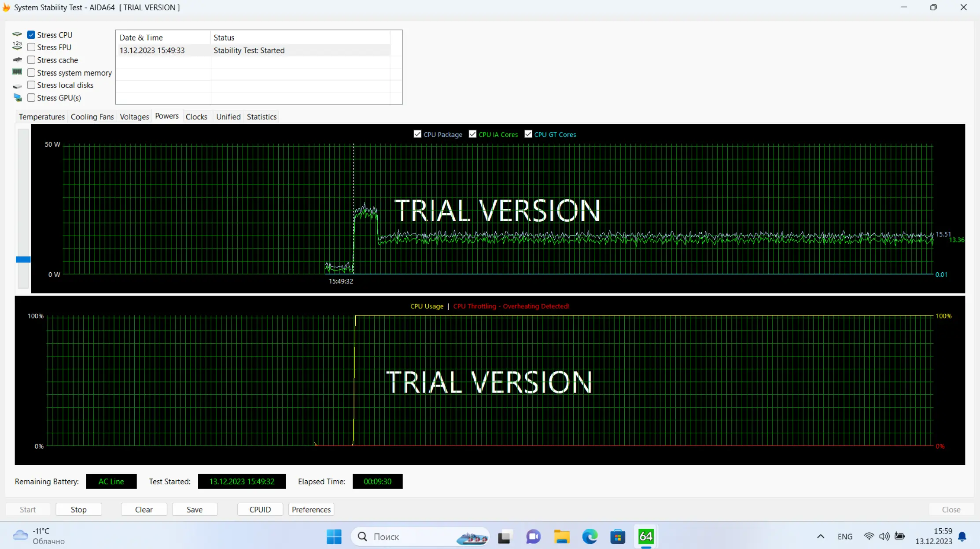Open the notification bell icon
Image resolution: width=980 pixels, height=549 pixels.
(x=962, y=536)
